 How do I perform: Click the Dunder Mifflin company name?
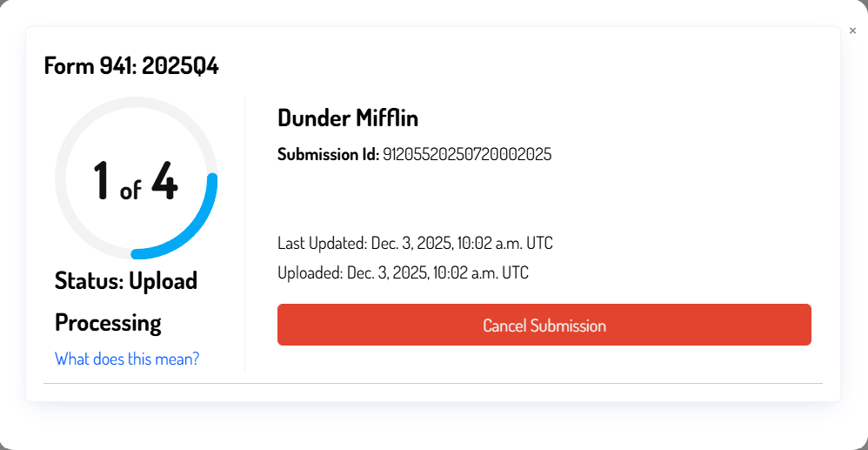(x=348, y=118)
